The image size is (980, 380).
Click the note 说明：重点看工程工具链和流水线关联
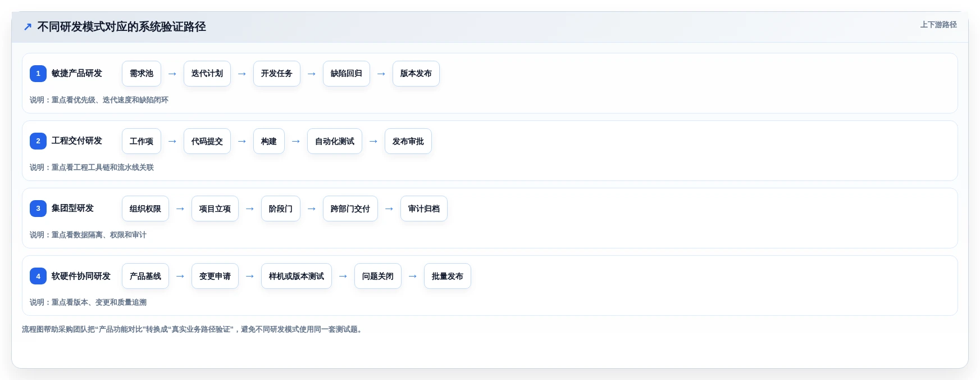point(92,168)
